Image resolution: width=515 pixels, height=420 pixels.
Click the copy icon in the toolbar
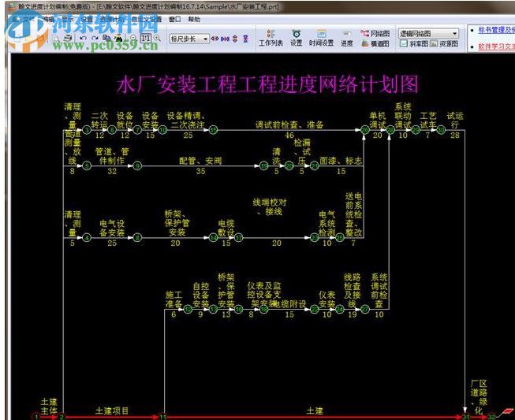tap(106, 38)
